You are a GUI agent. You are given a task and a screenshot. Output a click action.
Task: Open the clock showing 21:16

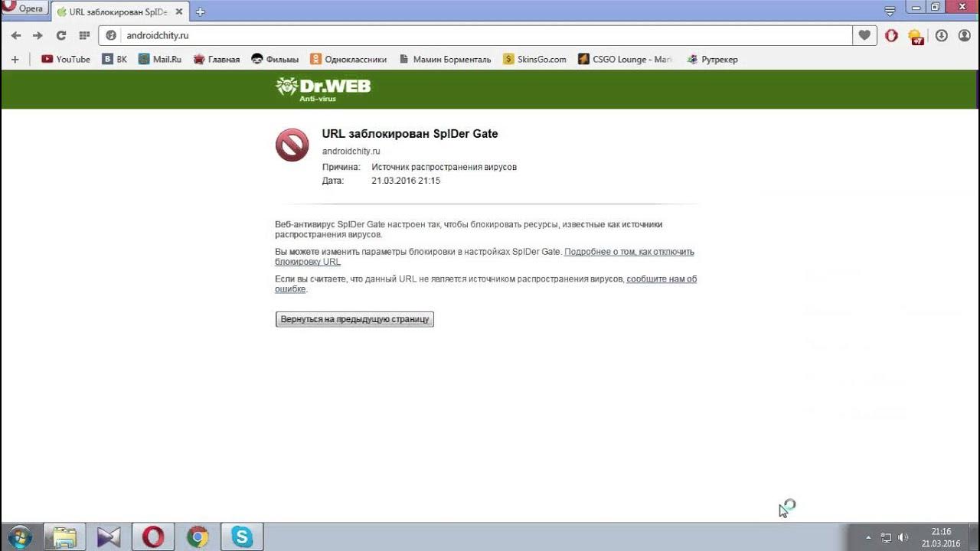point(941,537)
